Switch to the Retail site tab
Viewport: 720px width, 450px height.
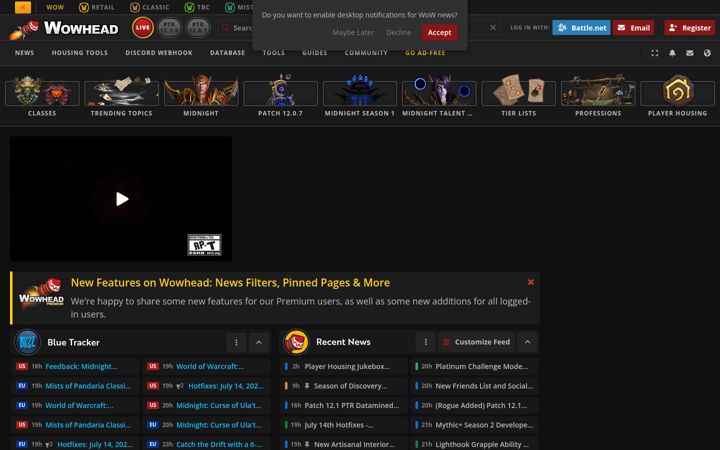pyautogui.click(x=97, y=7)
